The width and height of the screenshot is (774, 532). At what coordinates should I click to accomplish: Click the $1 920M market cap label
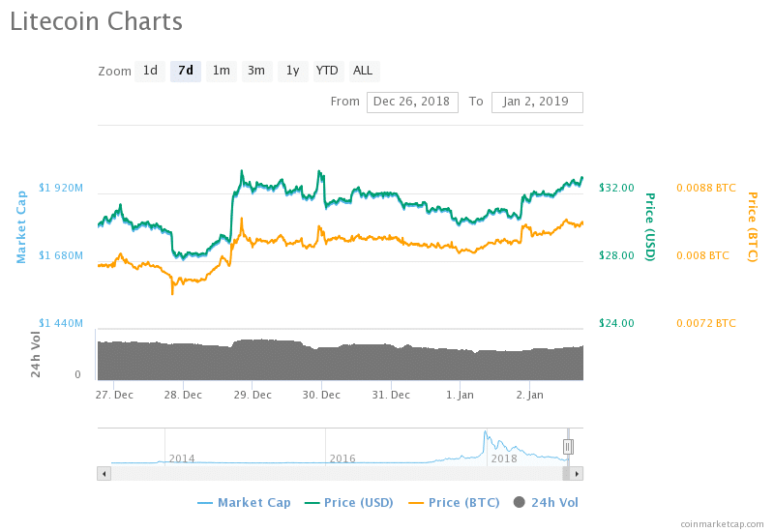(61, 188)
